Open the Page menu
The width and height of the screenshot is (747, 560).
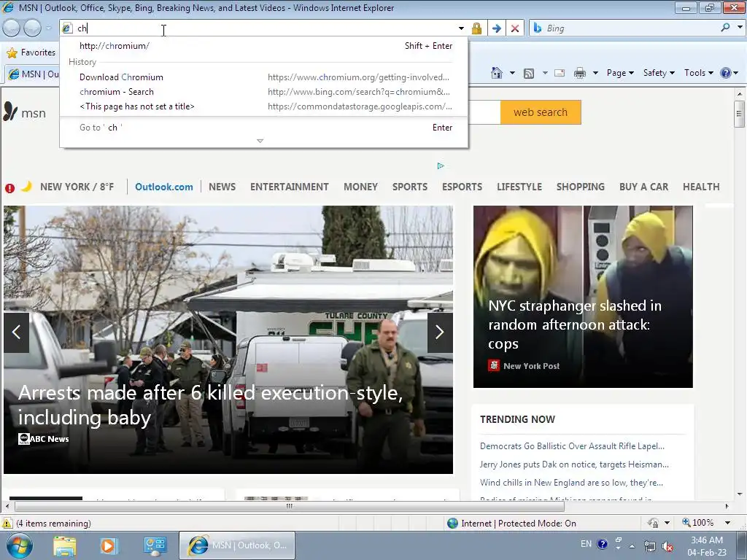pos(620,73)
